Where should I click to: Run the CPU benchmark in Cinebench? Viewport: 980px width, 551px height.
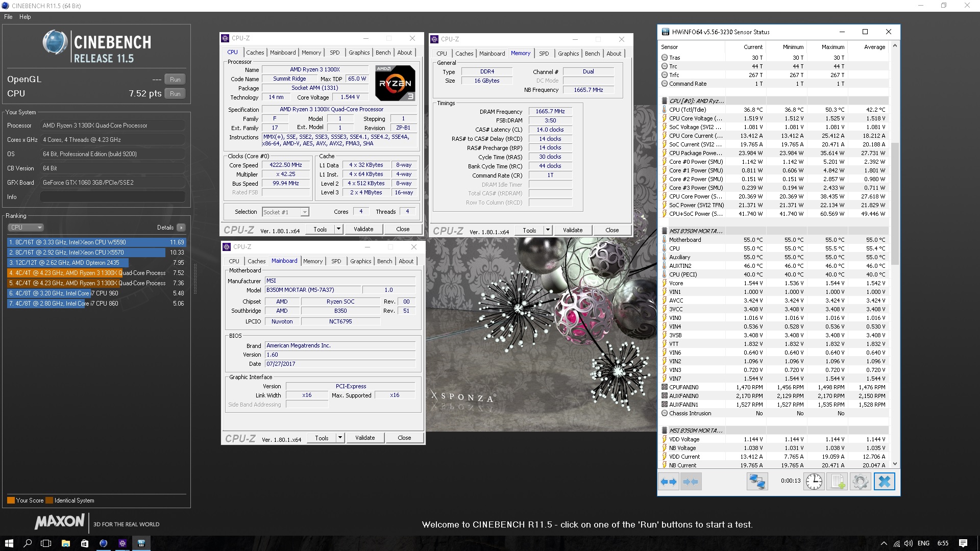175,94
